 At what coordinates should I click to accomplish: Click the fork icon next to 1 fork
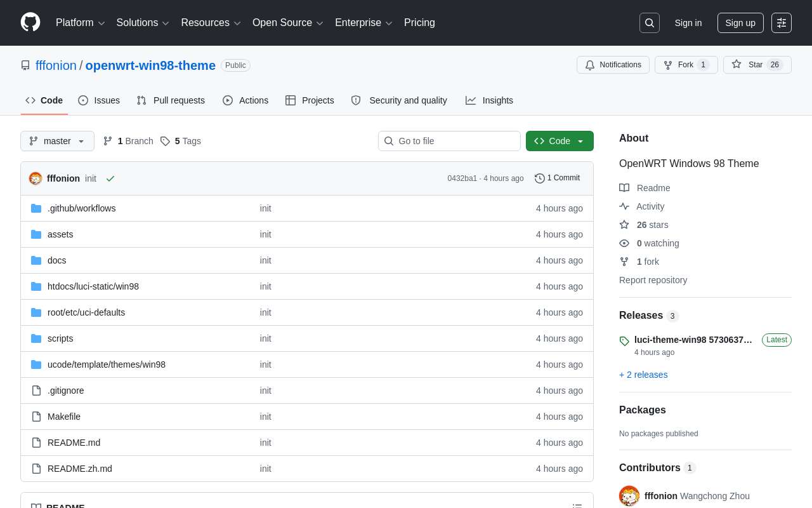click(624, 262)
